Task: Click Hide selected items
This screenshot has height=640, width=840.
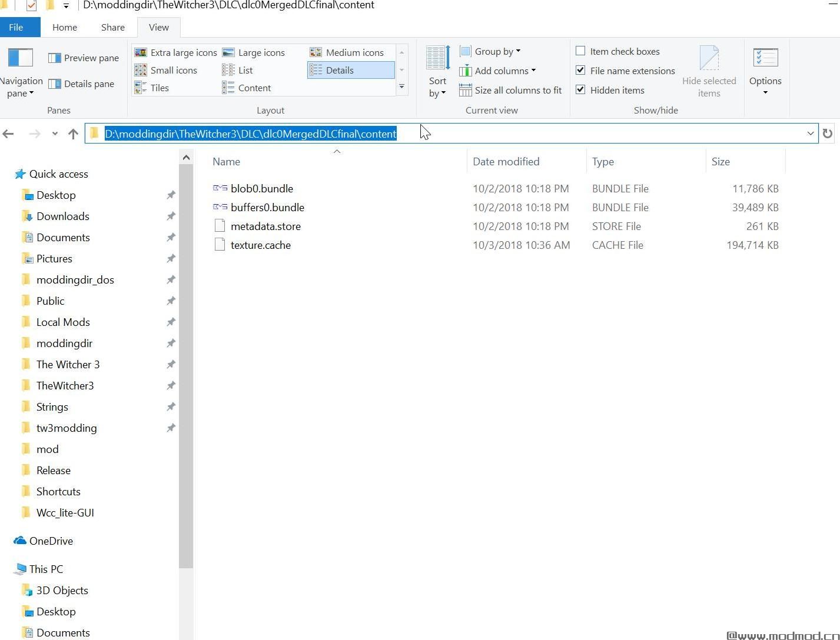Action: tap(709, 72)
